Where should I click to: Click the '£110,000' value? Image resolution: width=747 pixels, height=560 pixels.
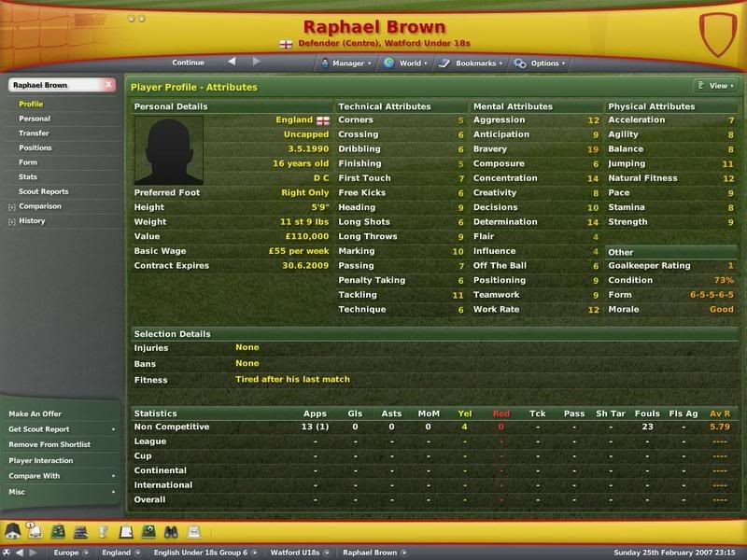coord(307,237)
